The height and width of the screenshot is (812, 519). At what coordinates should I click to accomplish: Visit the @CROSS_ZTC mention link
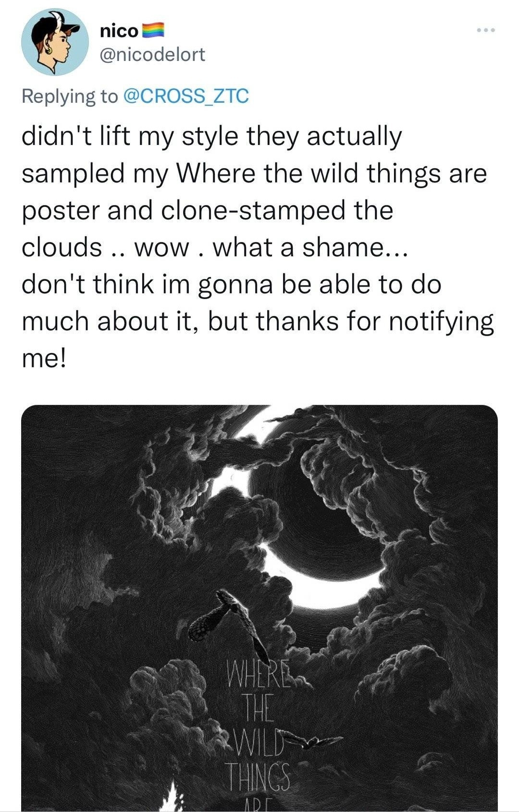pos(186,96)
